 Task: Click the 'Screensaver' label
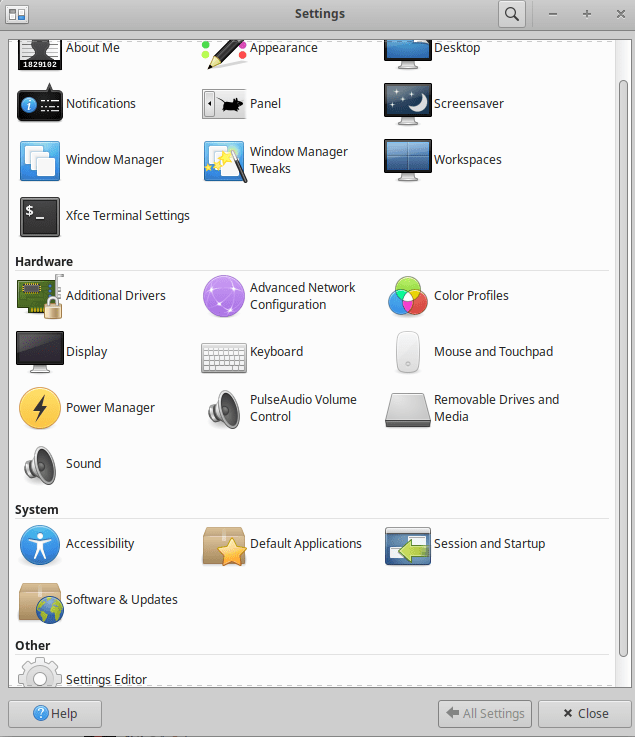pos(469,103)
